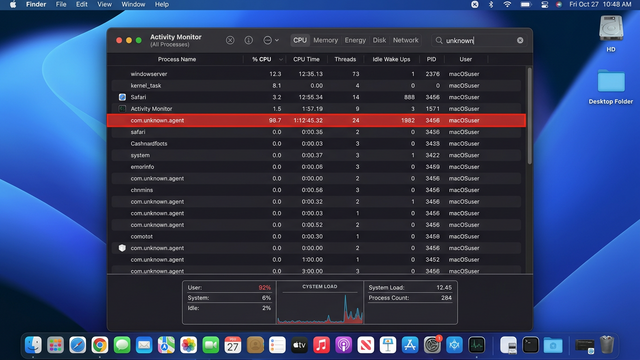This screenshot has height=360, width=640.
Task: Select the chnmins process row
Action: [x=316, y=190]
